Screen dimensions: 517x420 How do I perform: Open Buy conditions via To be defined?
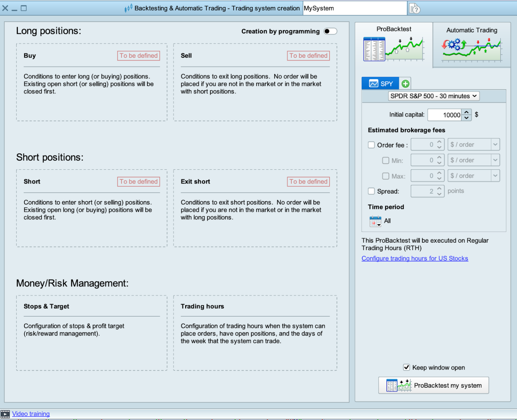click(138, 56)
